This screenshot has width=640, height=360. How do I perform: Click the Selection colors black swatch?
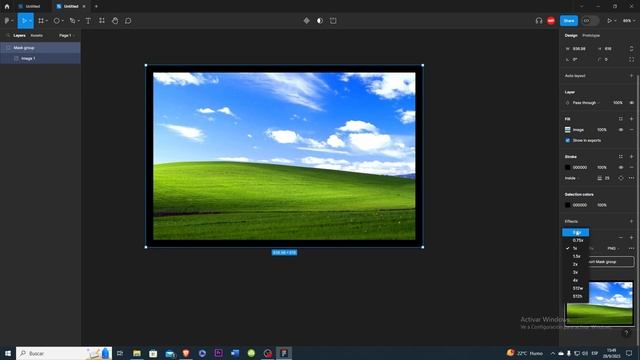click(x=567, y=205)
